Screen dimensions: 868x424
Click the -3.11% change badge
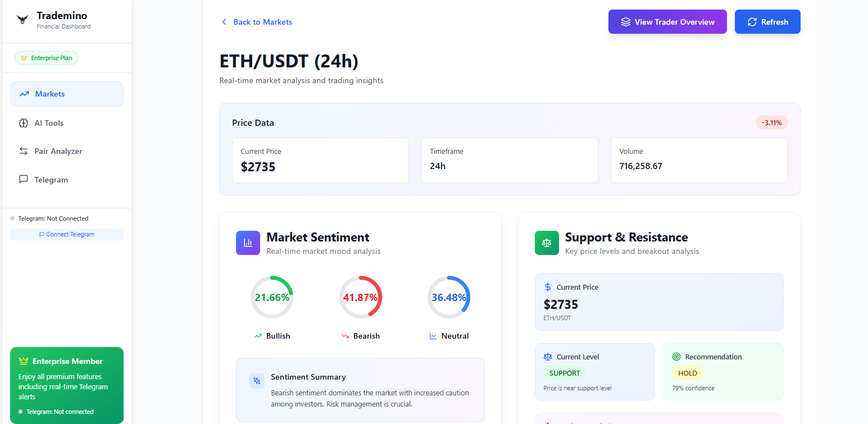coord(771,122)
